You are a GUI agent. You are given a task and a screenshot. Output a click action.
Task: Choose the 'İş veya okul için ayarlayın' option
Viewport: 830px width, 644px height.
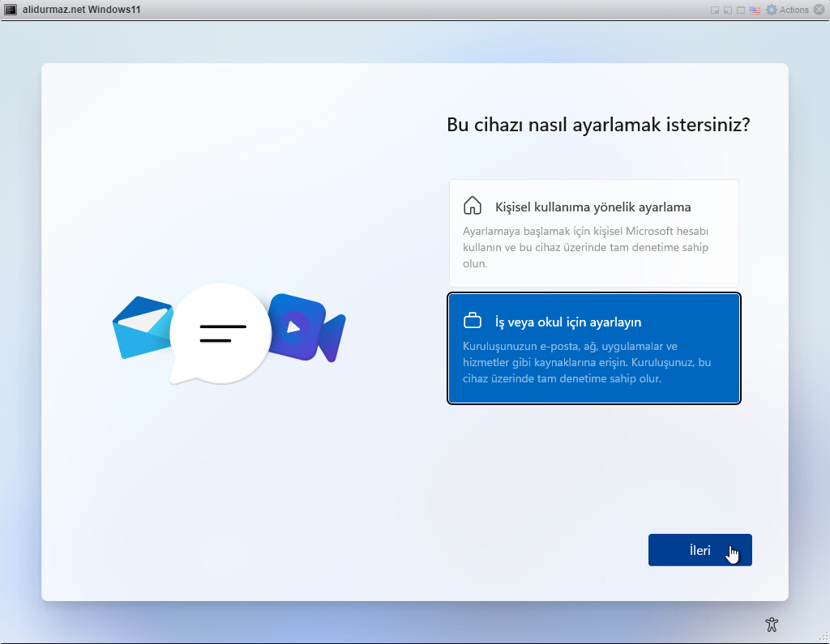(x=594, y=348)
